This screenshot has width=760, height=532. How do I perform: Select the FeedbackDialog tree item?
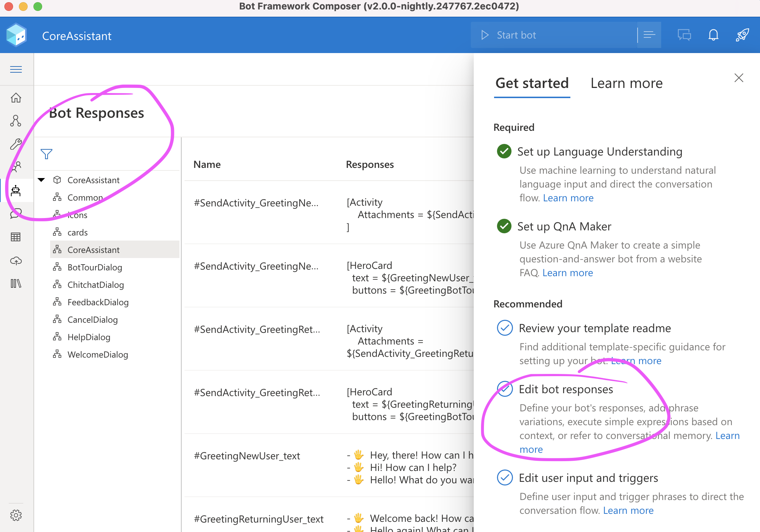tap(98, 302)
